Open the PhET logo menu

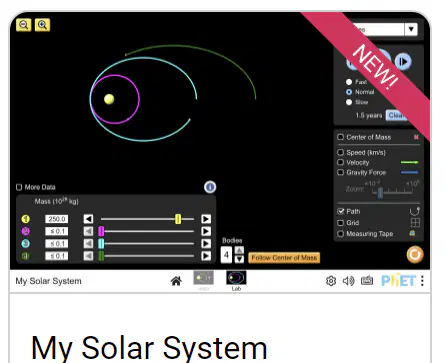click(398, 281)
